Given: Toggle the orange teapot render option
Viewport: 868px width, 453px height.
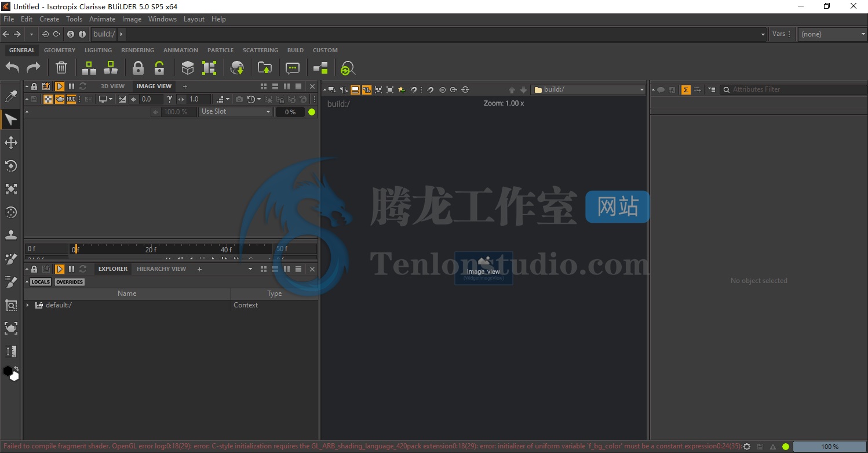Looking at the screenshot, I should tap(60, 99).
